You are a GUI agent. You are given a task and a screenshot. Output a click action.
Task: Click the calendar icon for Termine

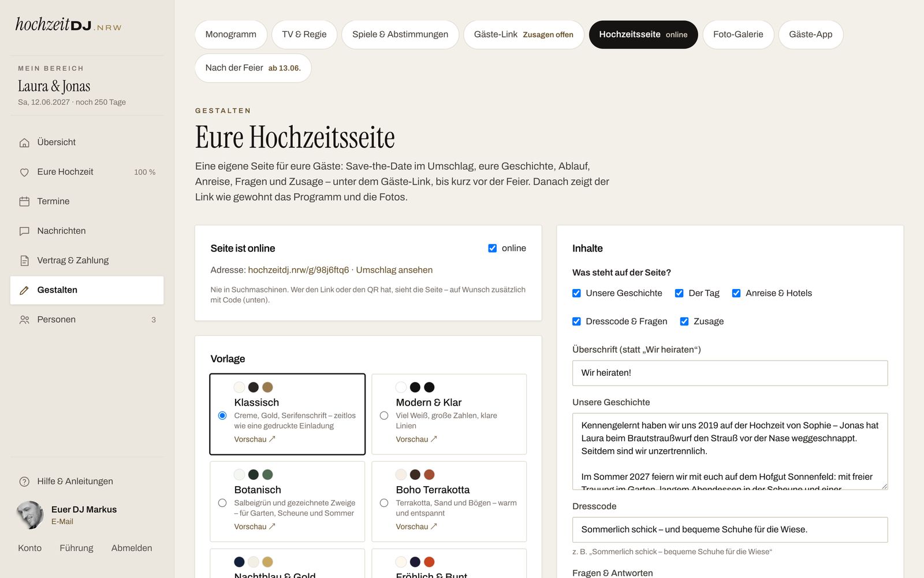(24, 201)
